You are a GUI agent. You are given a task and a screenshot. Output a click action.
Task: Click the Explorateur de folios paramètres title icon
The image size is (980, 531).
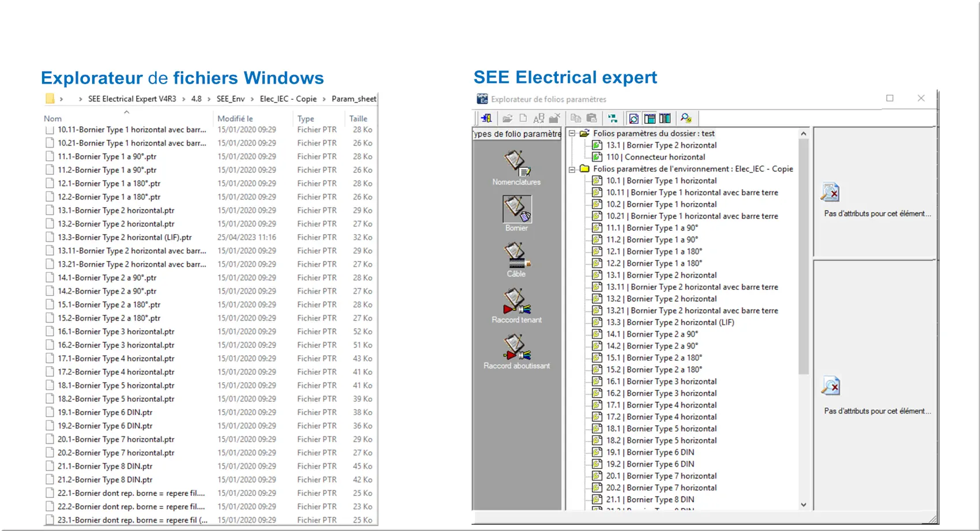click(482, 99)
